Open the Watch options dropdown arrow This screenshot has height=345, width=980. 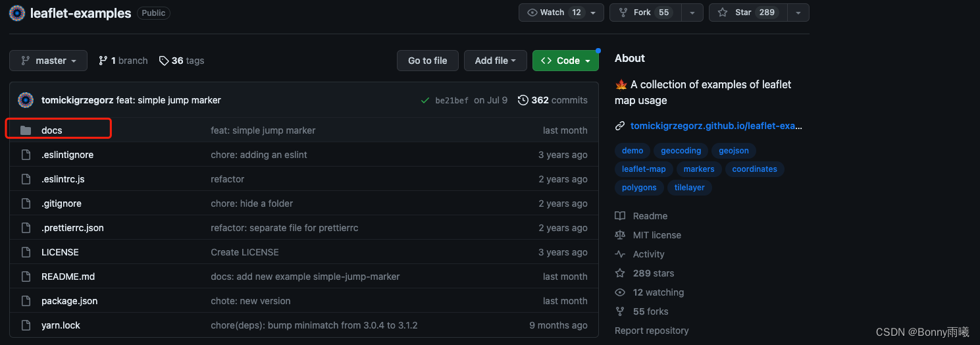(x=594, y=13)
